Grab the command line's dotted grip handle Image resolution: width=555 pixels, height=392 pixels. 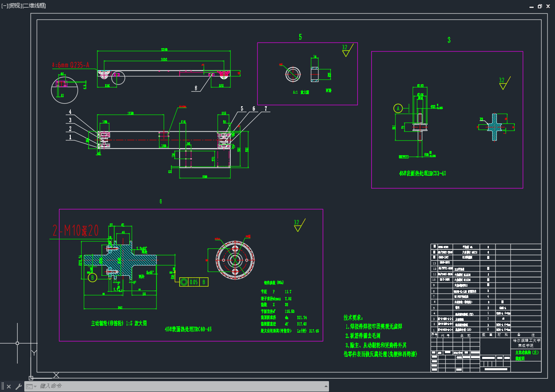(3, 387)
